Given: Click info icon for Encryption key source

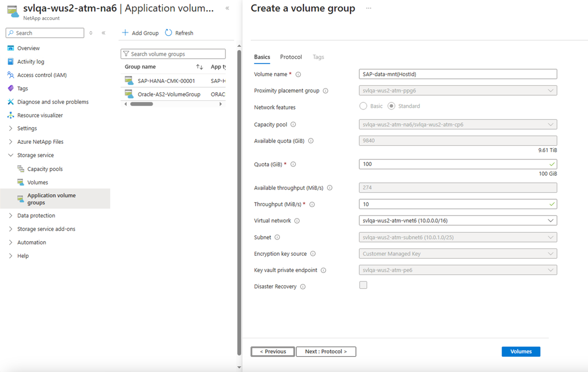Looking at the screenshot, I should coord(313,254).
